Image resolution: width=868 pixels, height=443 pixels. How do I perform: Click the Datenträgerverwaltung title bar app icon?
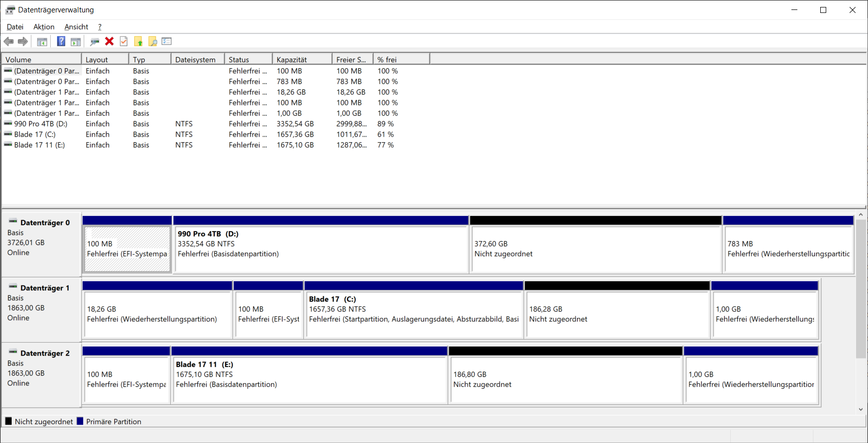click(10, 10)
